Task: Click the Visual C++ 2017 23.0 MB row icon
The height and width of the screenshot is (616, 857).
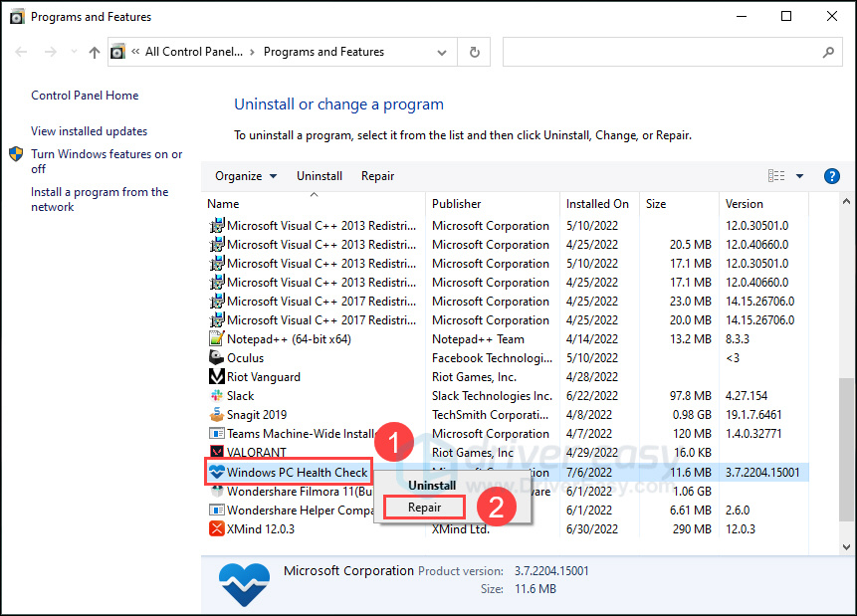Action: (x=216, y=302)
